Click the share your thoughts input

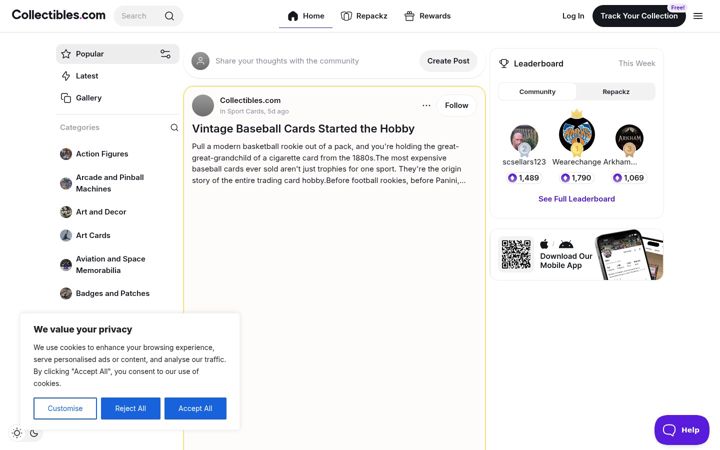pos(287,61)
